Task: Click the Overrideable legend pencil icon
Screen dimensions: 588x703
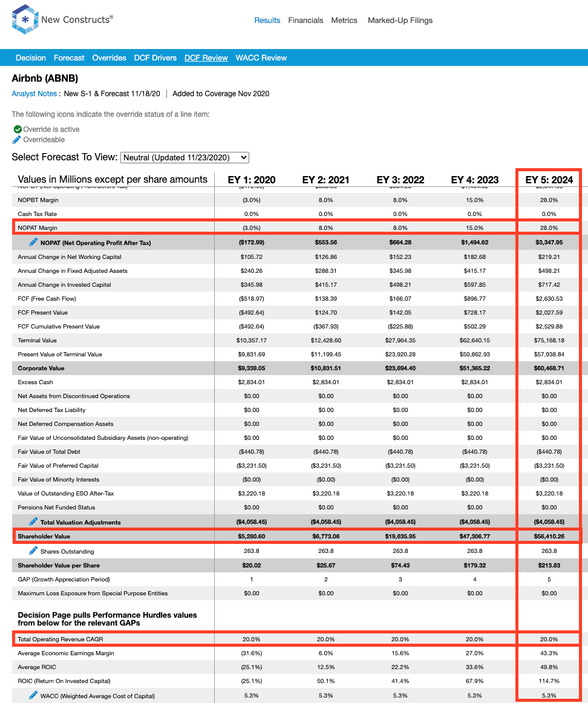Action: point(16,139)
